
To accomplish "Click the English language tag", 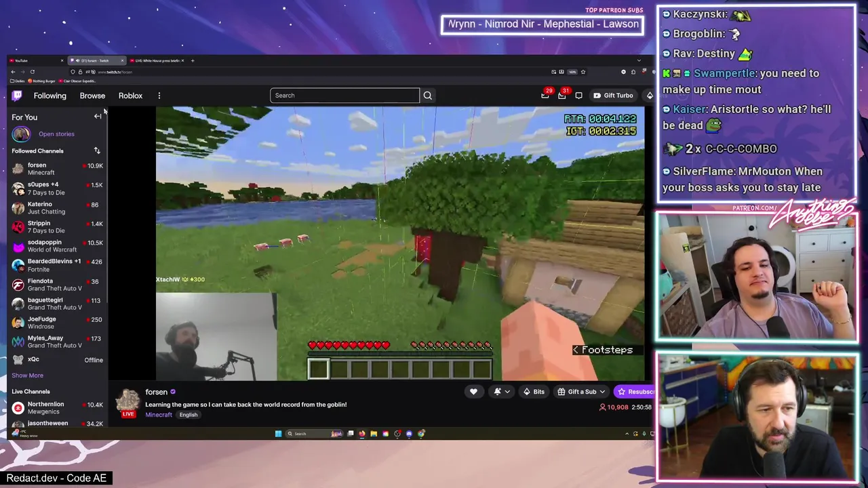I will tap(189, 415).
